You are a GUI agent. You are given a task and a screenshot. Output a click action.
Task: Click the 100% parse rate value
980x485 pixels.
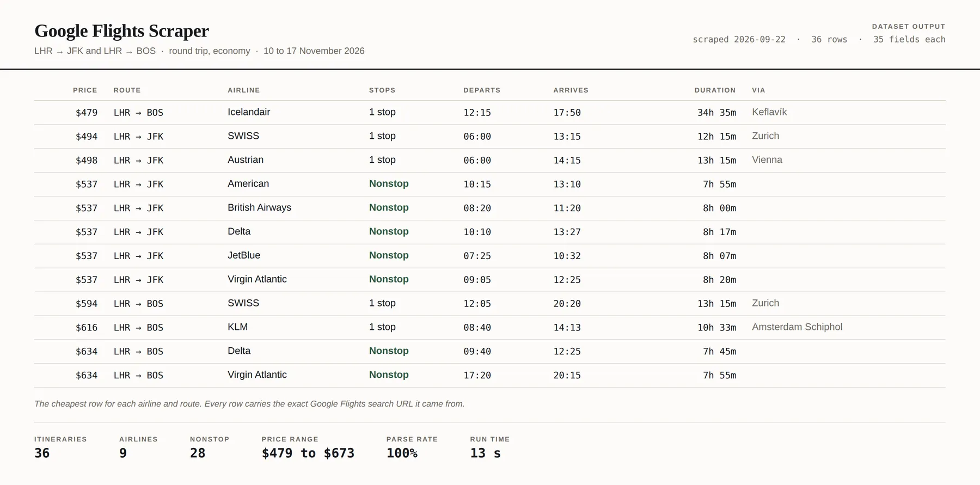[x=402, y=453]
